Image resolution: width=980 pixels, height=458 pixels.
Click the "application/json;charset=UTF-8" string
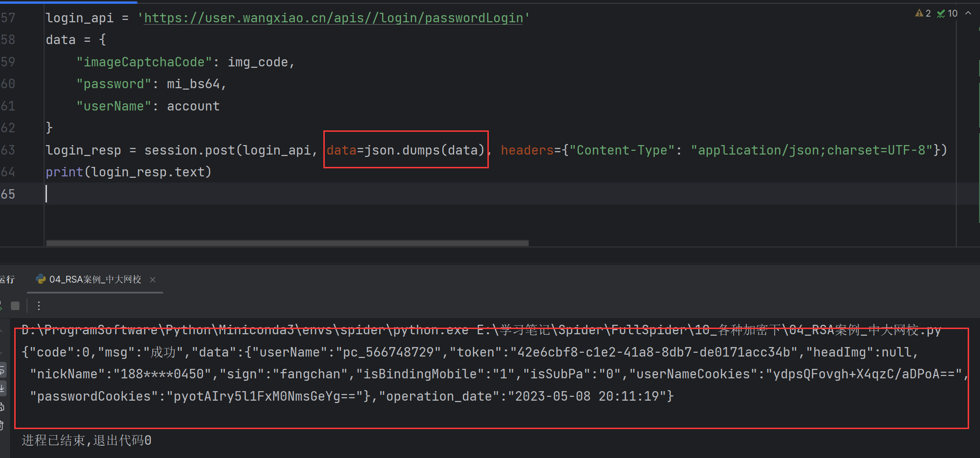pos(812,150)
